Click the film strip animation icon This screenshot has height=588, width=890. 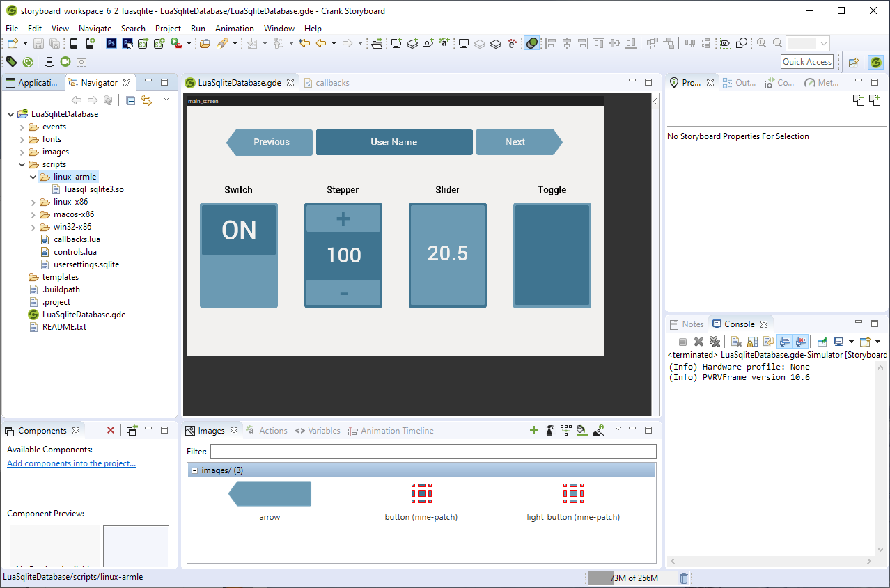(x=49, y=62)
